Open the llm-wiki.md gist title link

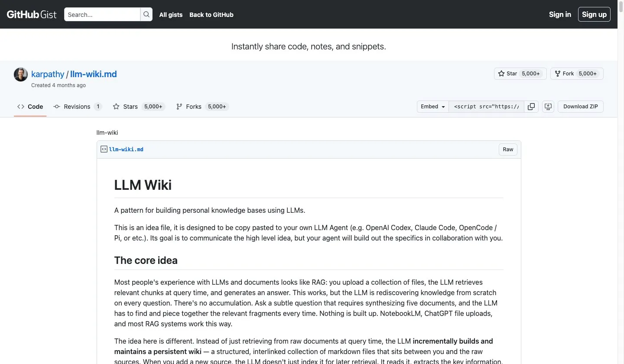[93, 74]
